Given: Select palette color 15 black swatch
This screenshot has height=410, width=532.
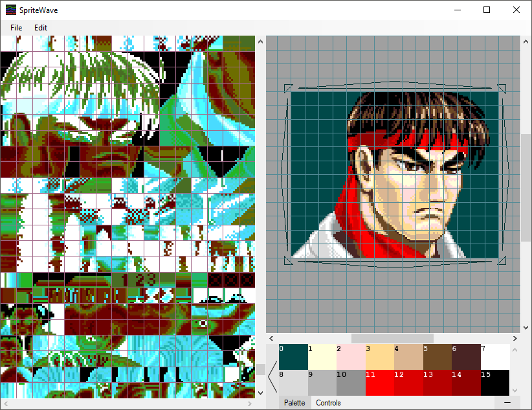Looking at the screenshot, I should coord(495,383).
